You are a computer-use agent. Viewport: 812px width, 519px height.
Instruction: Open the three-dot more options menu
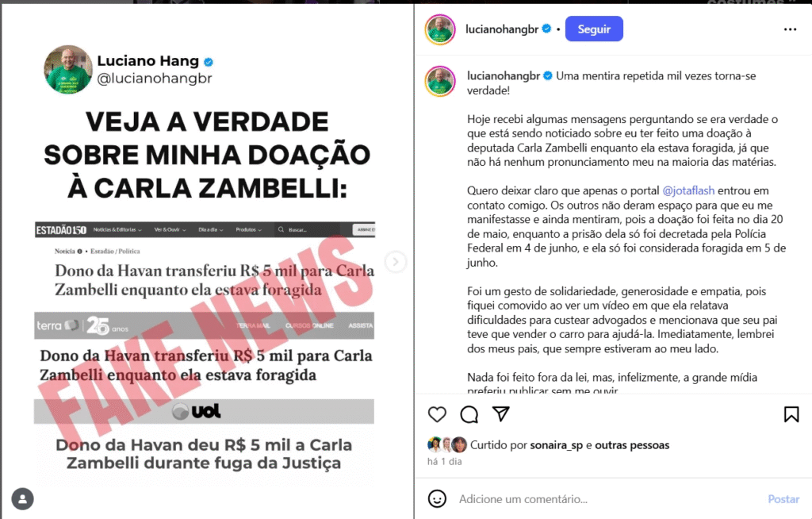point(790,29)
